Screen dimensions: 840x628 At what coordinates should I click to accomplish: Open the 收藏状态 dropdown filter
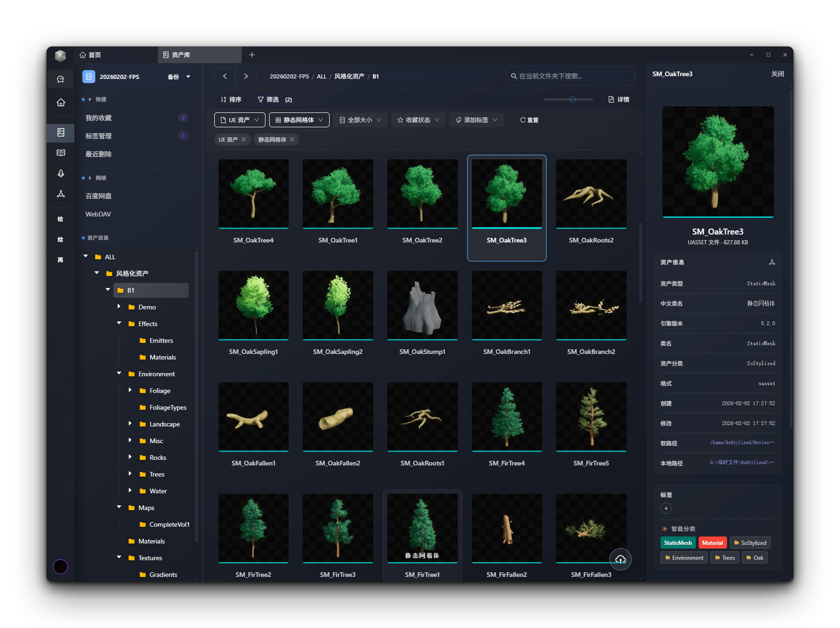coord(418,120)
